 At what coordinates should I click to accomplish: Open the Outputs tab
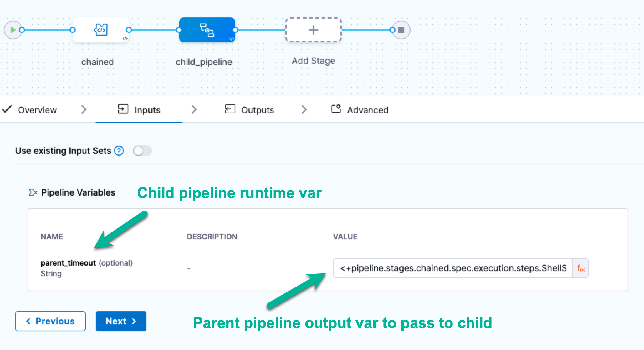point(257,110)
